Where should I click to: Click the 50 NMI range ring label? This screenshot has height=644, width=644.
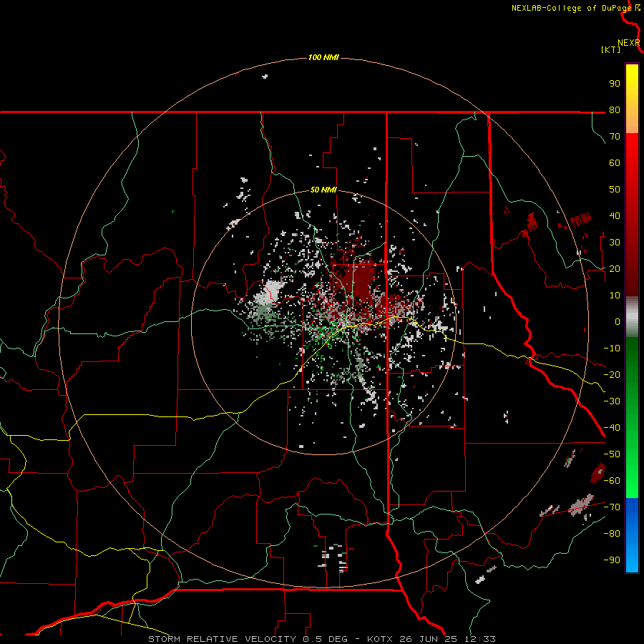[x=323, y=190]
